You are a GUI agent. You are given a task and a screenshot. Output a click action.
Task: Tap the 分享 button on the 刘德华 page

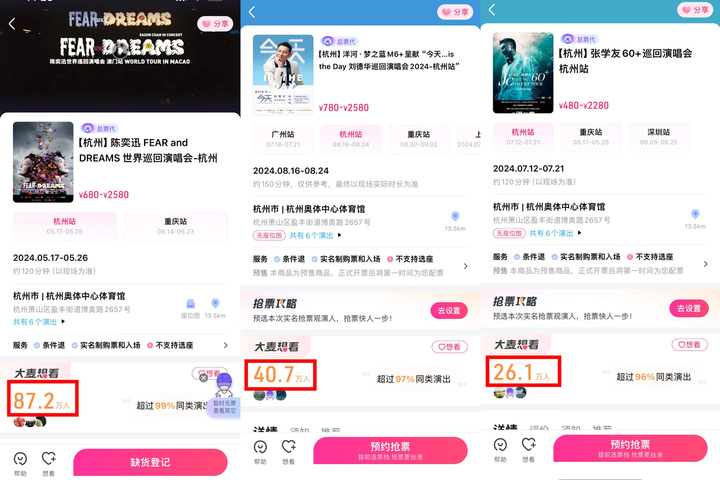point(456,12)
